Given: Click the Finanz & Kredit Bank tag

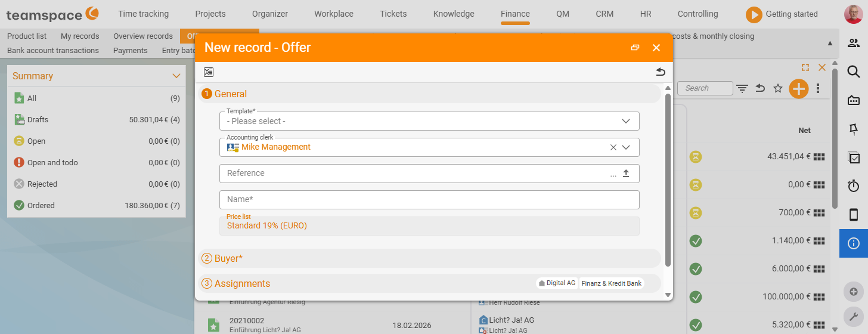Looking at the screenshot, I should [612, 283].
